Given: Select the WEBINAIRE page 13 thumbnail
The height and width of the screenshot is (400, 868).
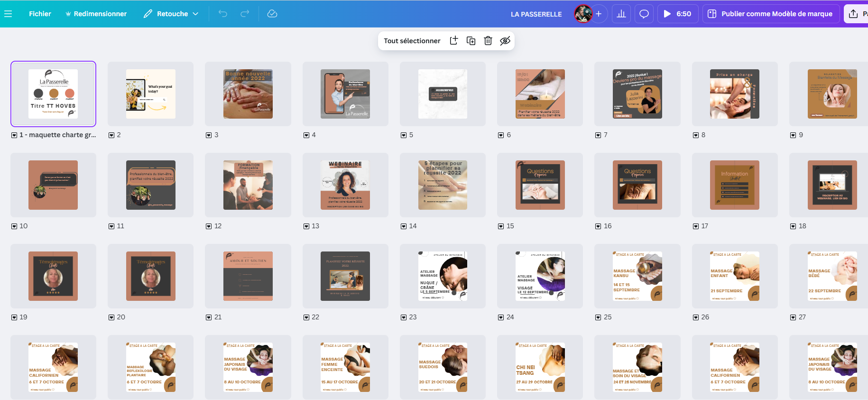Looking at the screenshot, I should [x=345, y=185].
